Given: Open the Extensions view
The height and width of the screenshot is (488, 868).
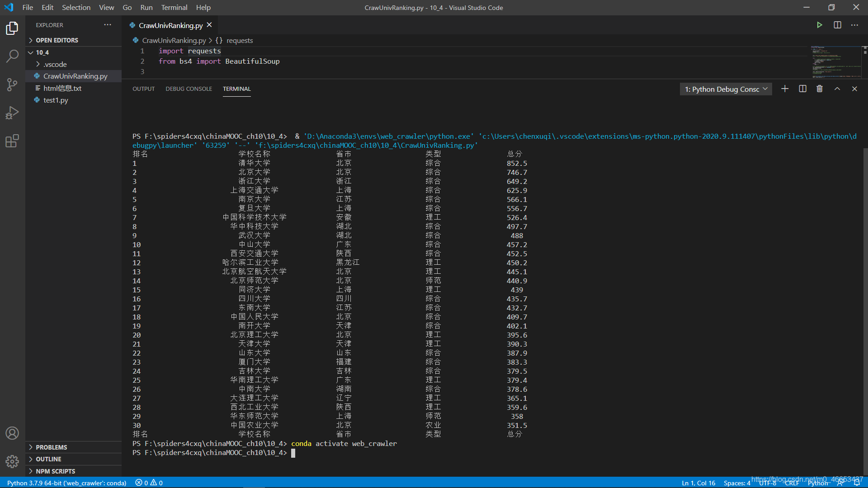Looking at the screenshot, I should (12, 141).
